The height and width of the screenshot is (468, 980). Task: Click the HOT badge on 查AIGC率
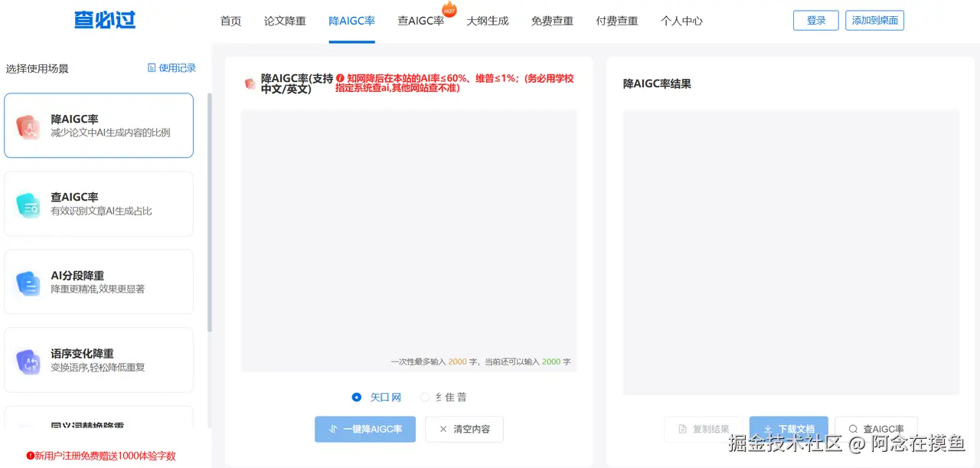tap(449, 10)
